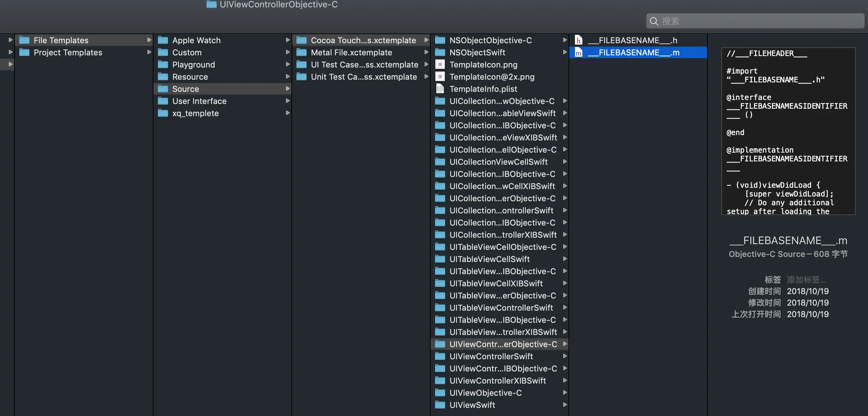Click the Unit Test Case xctemplate folder icon
This screenshot has width=868, height=416.
coord(302,77)
